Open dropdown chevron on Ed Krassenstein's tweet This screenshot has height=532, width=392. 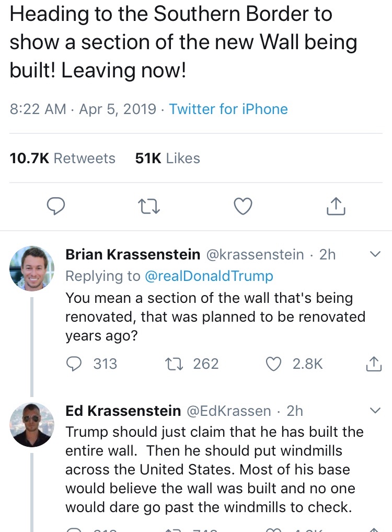pos(375,411)
